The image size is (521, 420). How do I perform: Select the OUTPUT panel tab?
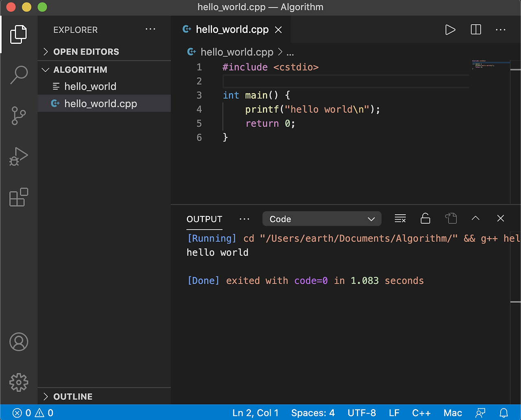[204, 219]
